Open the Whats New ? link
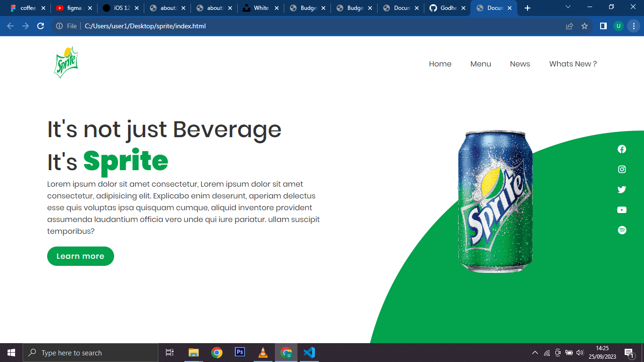644x362 pixels. click(x=573, y=64)
